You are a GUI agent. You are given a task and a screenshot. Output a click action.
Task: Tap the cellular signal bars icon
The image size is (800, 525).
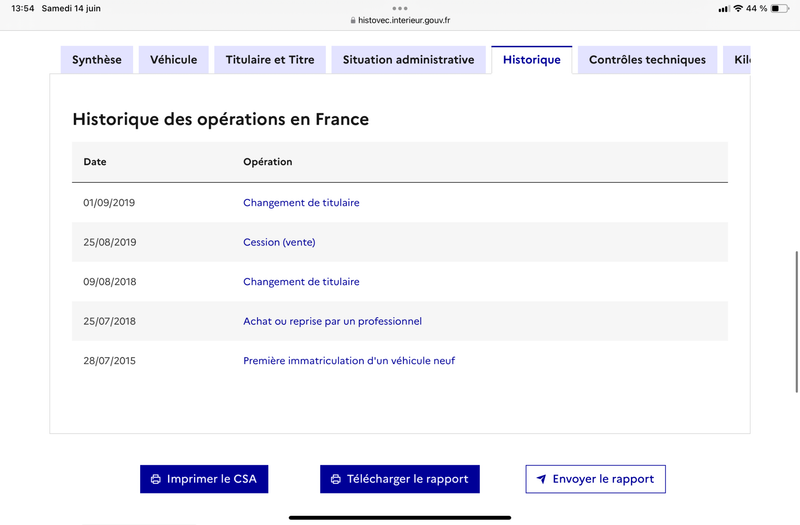click(723, 9)
